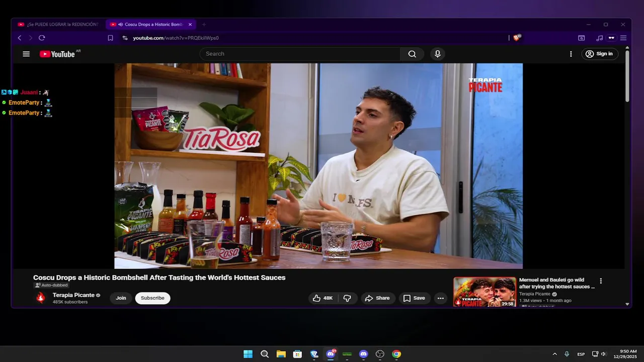Click the '485K subscribers' text
The width and height of the screenshot is (644, 362).
click(x=70, y=302)
